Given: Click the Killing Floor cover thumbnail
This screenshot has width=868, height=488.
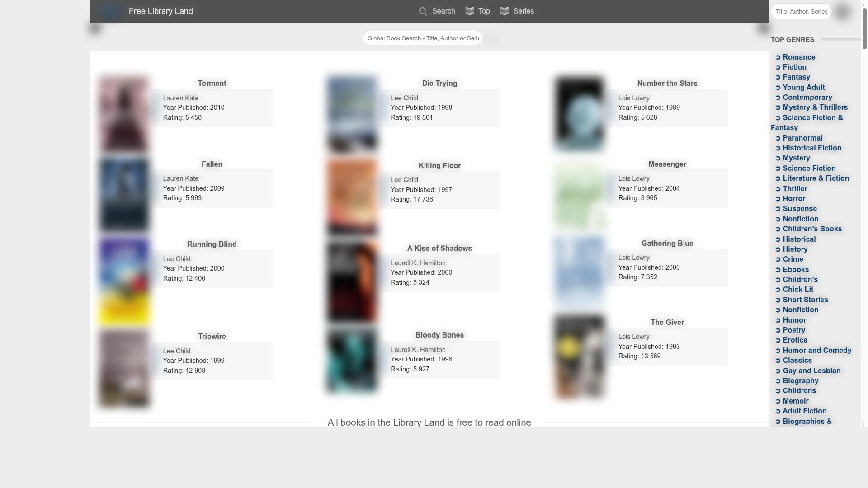Looking at the screenshot, I should 352,196.
